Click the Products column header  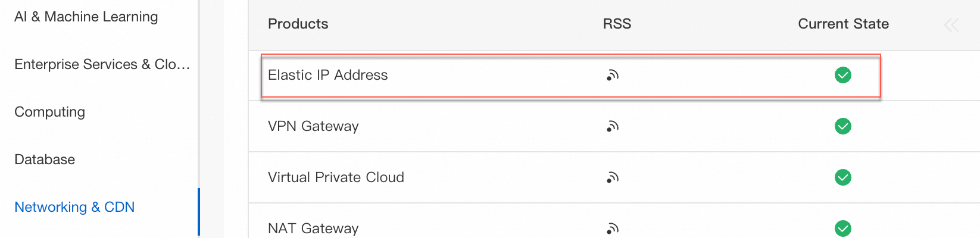click(x=298, y=24)
